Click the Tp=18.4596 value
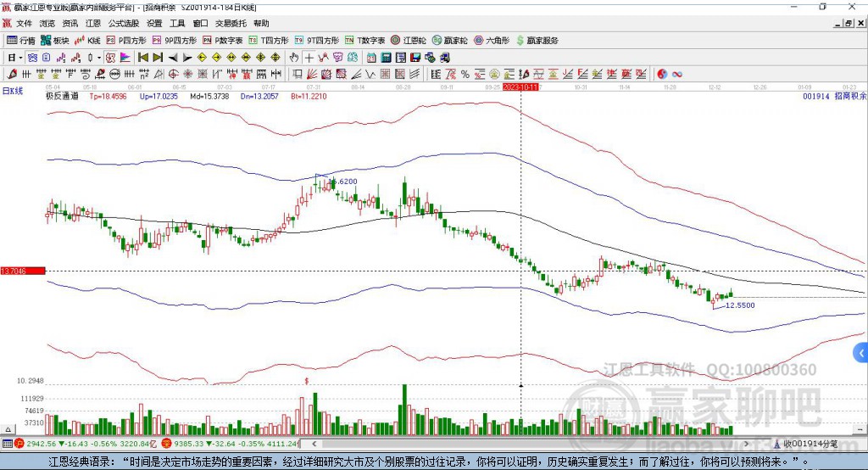The image size is (868, 470). [x=108, y=96]
